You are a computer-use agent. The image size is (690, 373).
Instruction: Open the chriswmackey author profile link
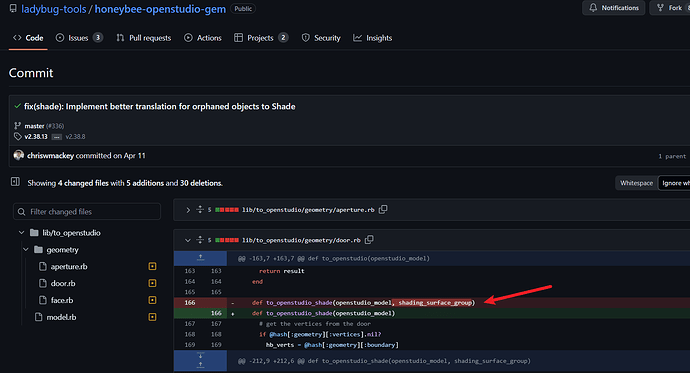pyautogui.click(x=50, y=155)
